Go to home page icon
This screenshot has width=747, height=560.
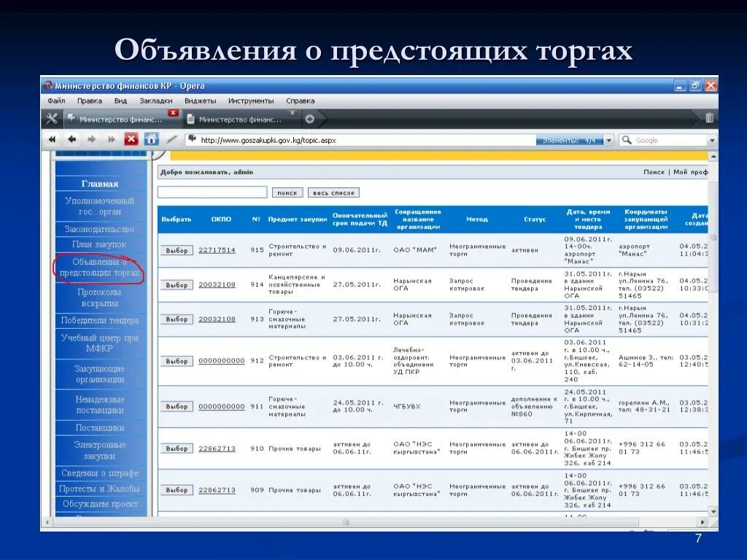152,139
